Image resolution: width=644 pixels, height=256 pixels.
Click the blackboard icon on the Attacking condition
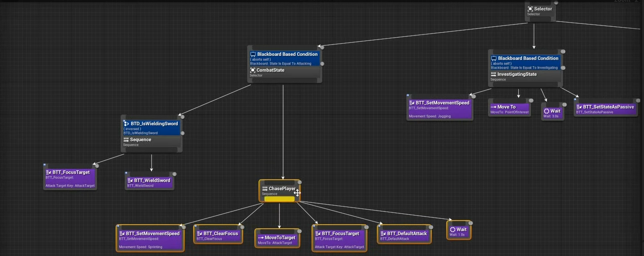coord(253,54)
